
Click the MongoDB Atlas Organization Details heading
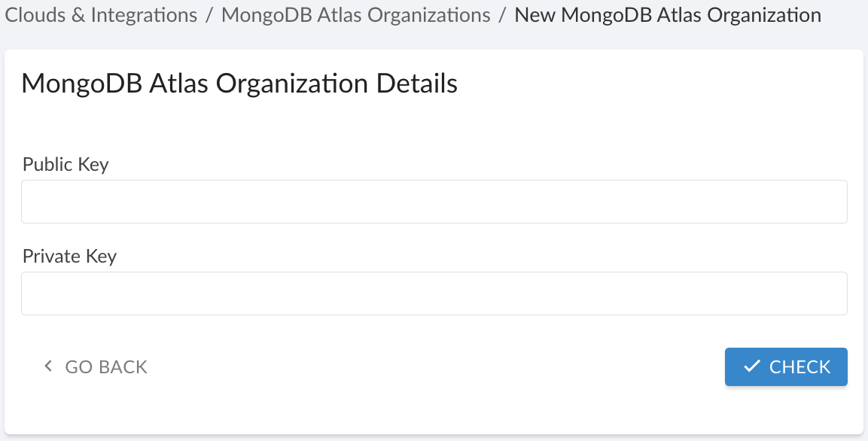click(239, 84)
